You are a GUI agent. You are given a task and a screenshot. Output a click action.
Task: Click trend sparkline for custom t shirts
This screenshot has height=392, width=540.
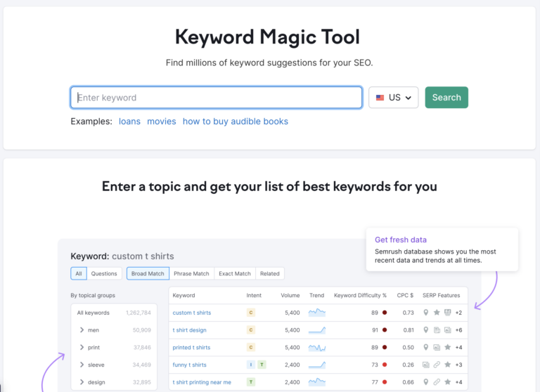(317, 313)
